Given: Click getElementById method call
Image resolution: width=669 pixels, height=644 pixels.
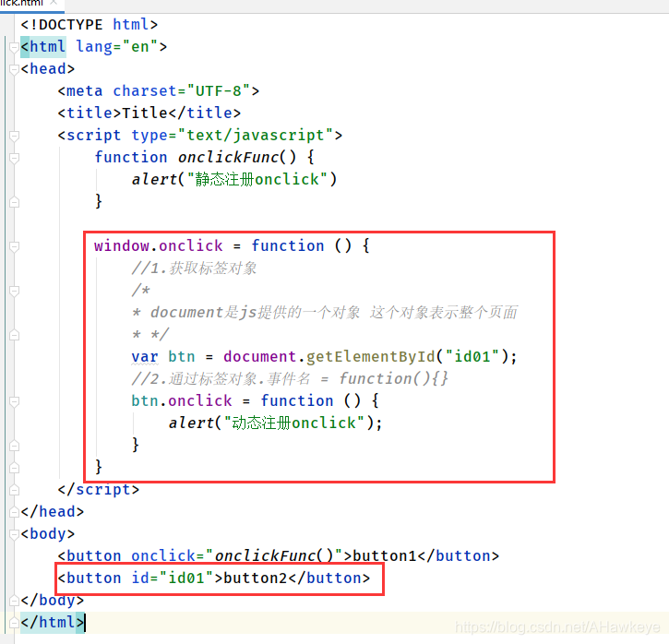Looking at the screenshot, I should [x=370, y=356].
